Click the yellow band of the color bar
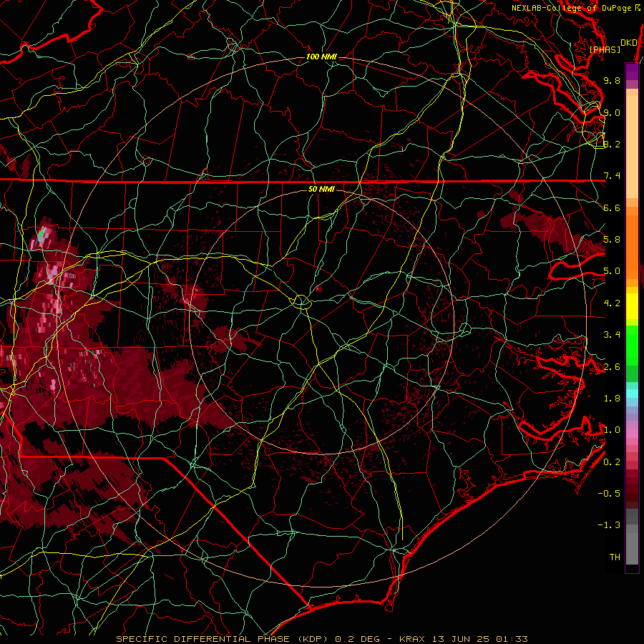644x644 pixels. pyautogui.click(x=632, y=306)
